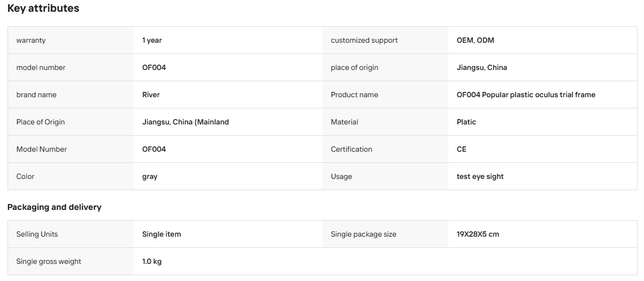Image resolution: width=644 pixels, height=281 pixels.
Task: Select Jiangsu, China (Mainland value
Action: tap(186, 122)
